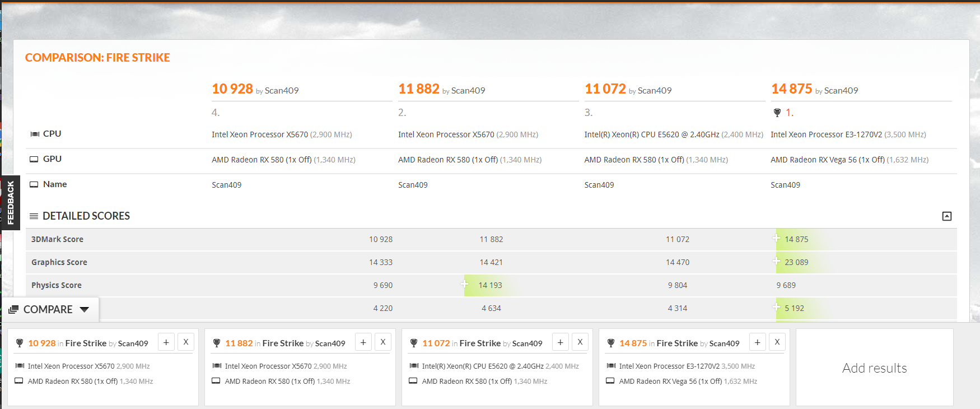The height and width of the screenshot is (409, 980).
Task: Click the Add results box
Action: (875, 368)
